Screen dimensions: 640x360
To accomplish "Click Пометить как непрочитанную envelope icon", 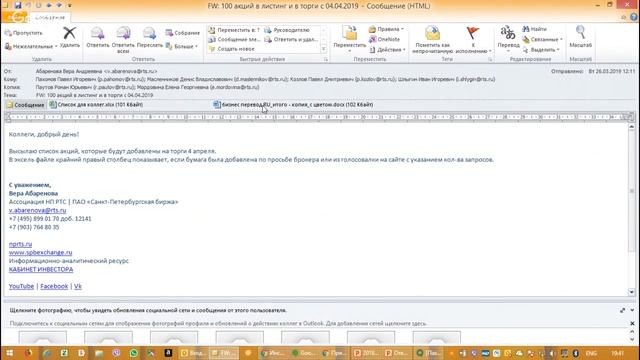I will point(432,33).
